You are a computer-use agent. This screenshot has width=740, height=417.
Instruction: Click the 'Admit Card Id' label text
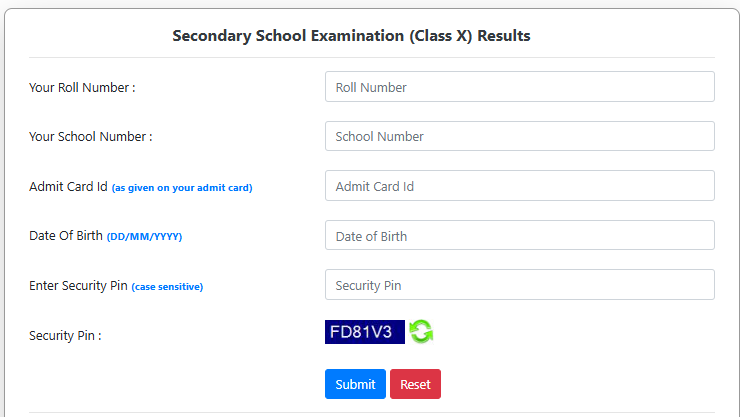coord(68,187)
